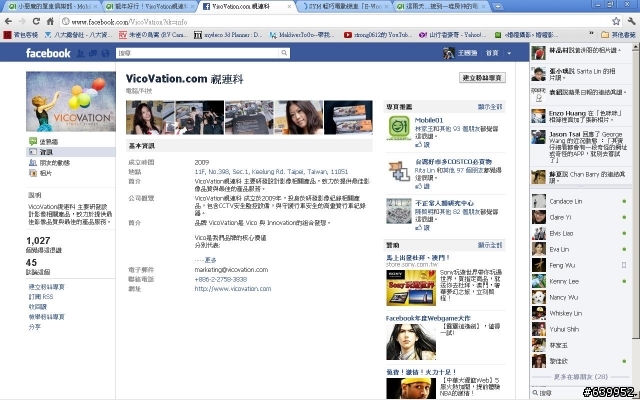This screenshot has height=400, width=640.
Task: Open the Chrome wrench settings menu
Action: (x=631, y=21)
